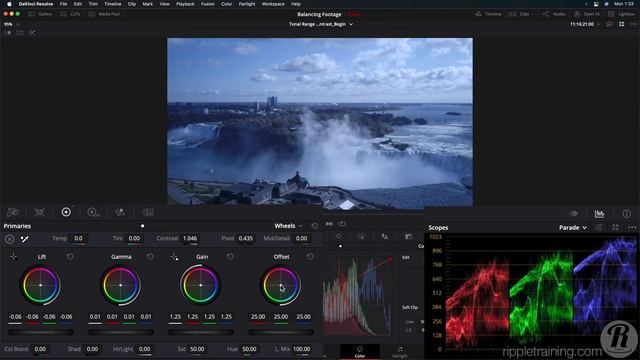This screenshot has width=640, height=360.
Task: Switch to the Fairlight page tab
Action: tap(400, 351)
